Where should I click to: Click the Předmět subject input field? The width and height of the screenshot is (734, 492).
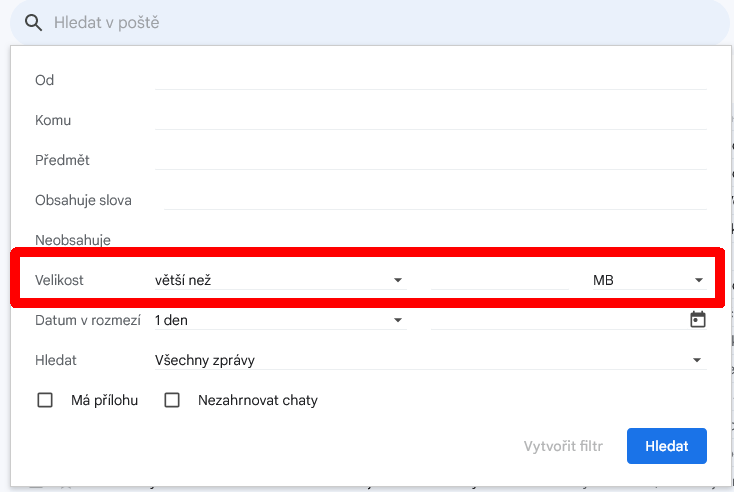click(430, 160)
